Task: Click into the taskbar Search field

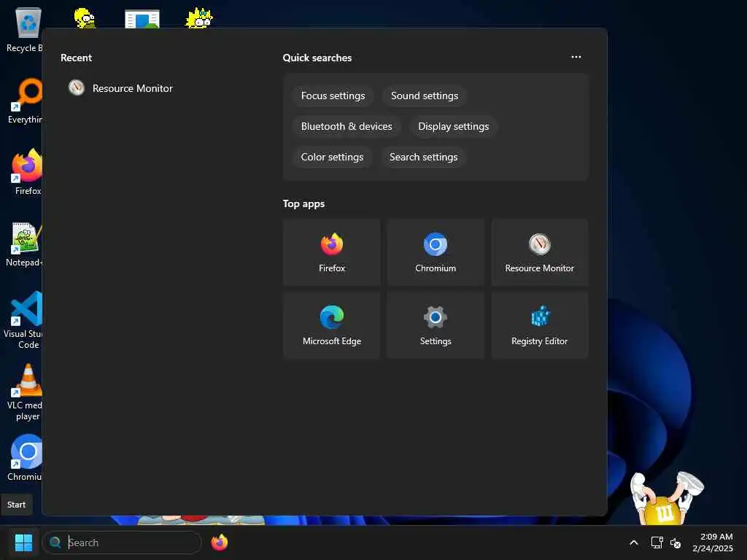Action: pyautogui.click(x=122, y=542)
